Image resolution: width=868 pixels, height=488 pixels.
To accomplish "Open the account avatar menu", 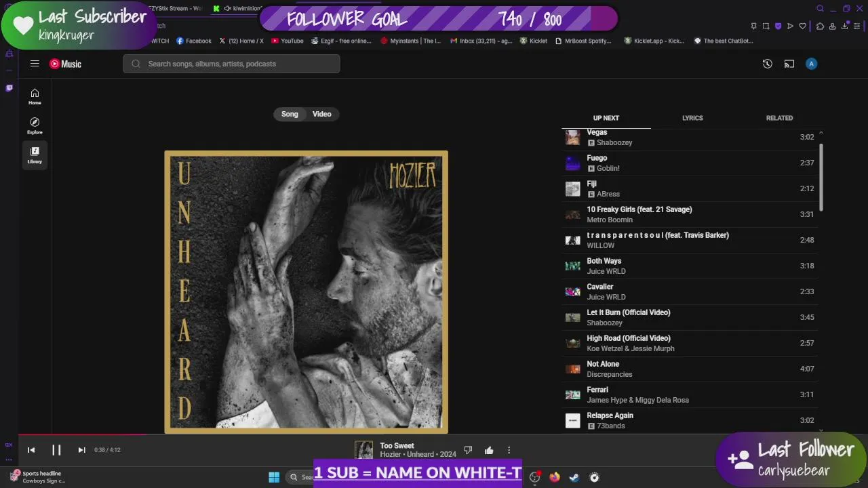I will coord(812,64).
